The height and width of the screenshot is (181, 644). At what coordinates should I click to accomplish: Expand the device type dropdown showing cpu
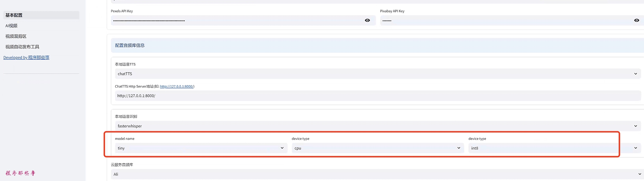click(x=378, y=148)
